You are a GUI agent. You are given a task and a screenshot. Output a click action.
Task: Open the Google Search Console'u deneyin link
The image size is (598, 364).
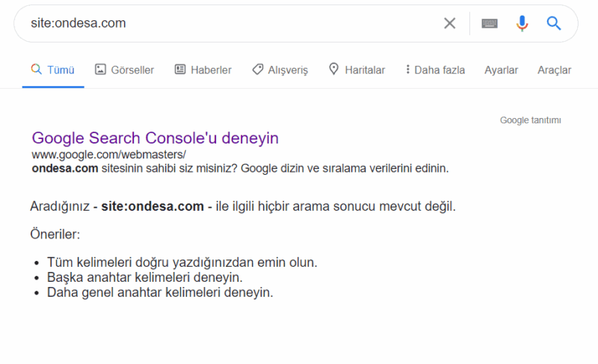(x=155, y=138)
